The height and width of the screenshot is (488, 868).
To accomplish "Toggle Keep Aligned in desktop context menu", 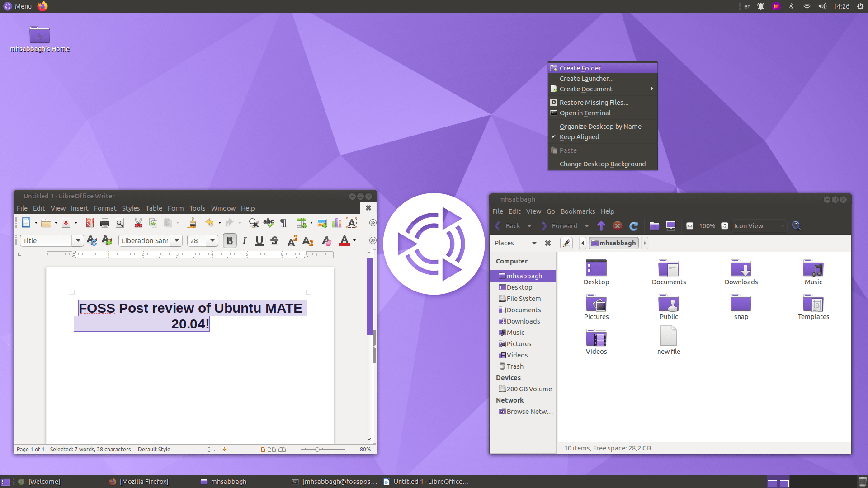I will [579, 137].
